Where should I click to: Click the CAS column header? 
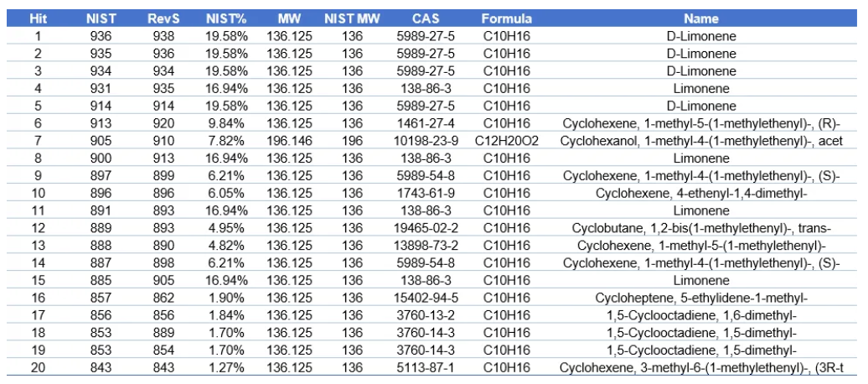[426, 18]
